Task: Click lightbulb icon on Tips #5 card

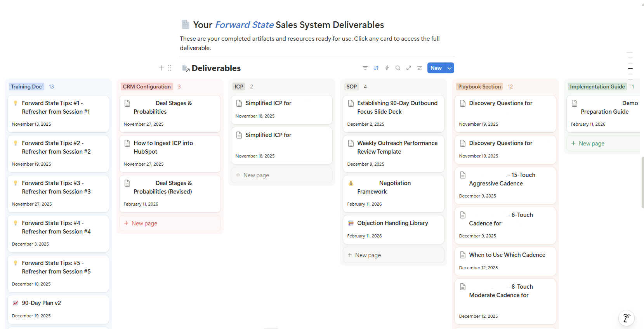Action: [16, 263]
